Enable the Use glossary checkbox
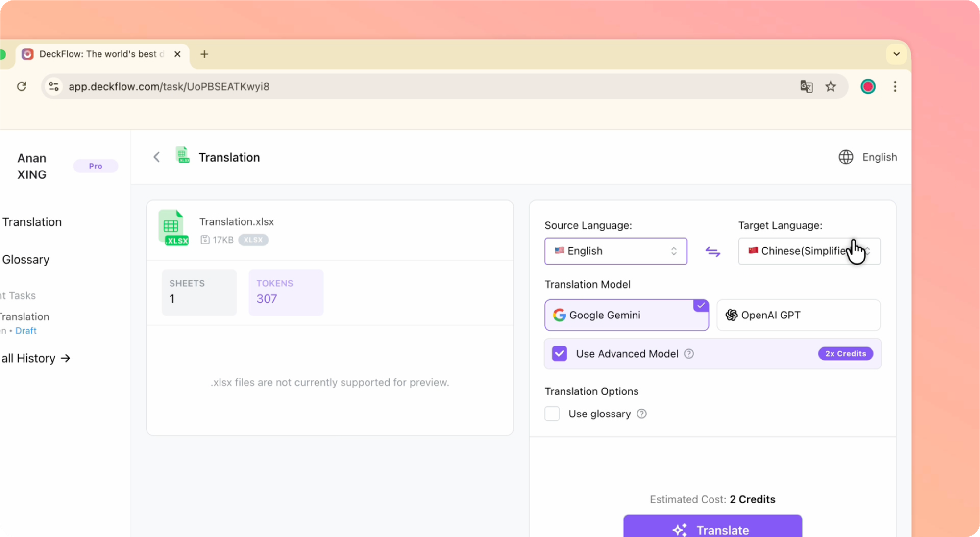Screen dimensions: 980x537 tap(552, 414)
